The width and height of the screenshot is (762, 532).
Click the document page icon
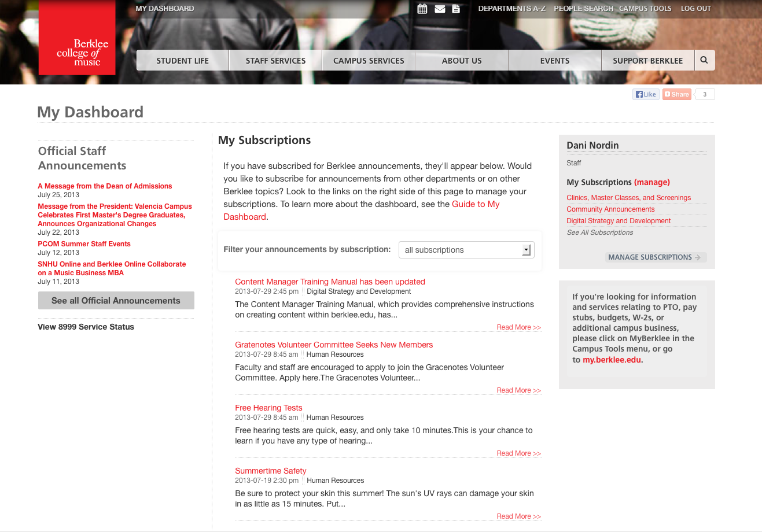(456, 9)
